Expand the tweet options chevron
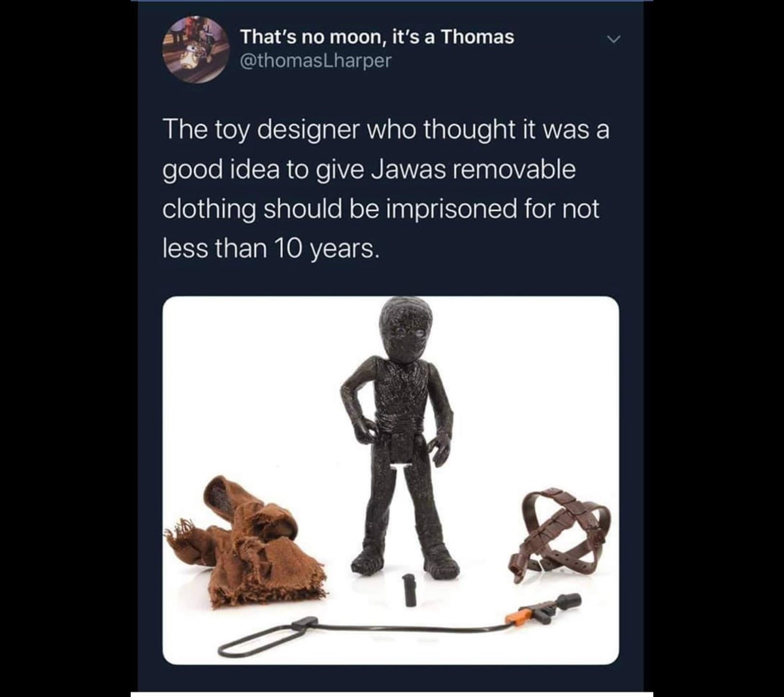This screenshot has height=697, width=784. (x=613, y=41)
